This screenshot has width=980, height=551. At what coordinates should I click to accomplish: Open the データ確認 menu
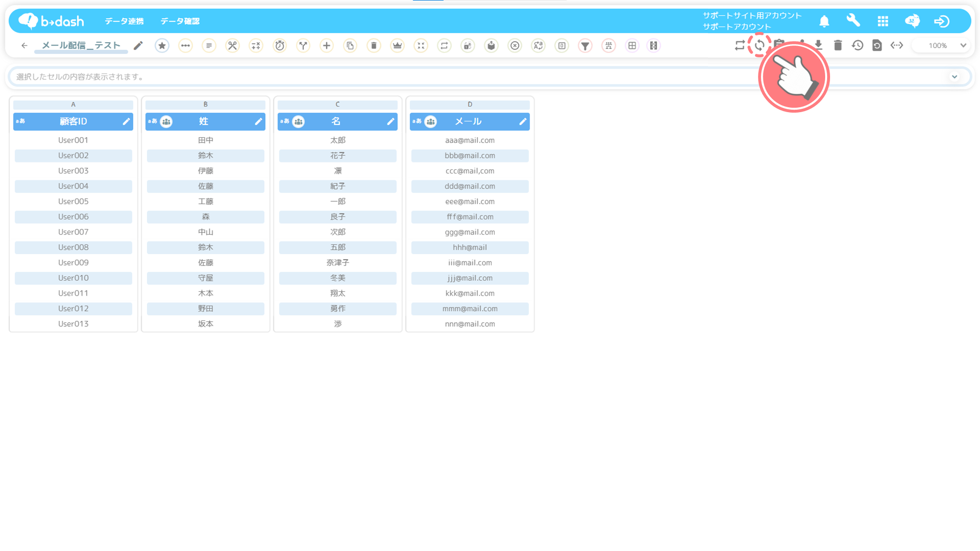pyautogui.click(x=180, y=21)
